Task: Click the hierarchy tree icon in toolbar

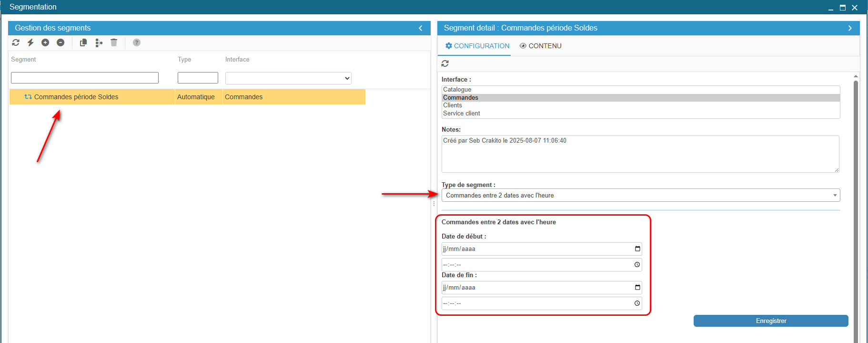Action: 99,43
